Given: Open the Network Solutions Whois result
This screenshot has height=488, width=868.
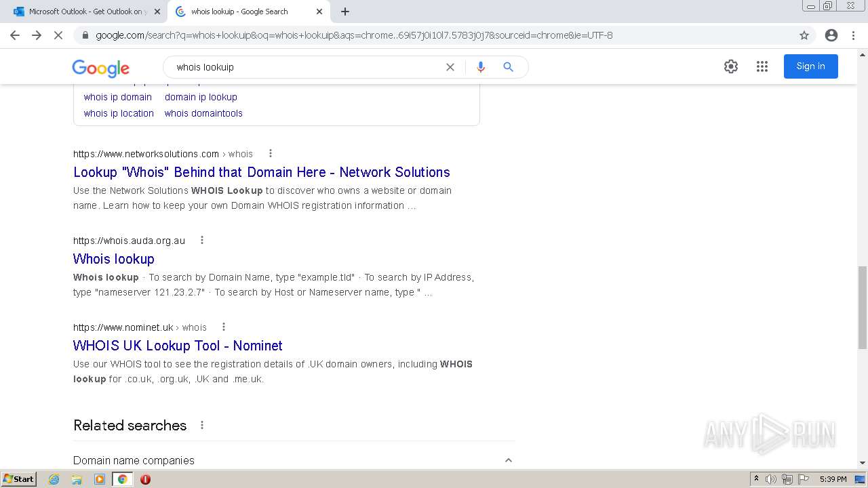Looking at the screenshot, I should click(262, 172).
